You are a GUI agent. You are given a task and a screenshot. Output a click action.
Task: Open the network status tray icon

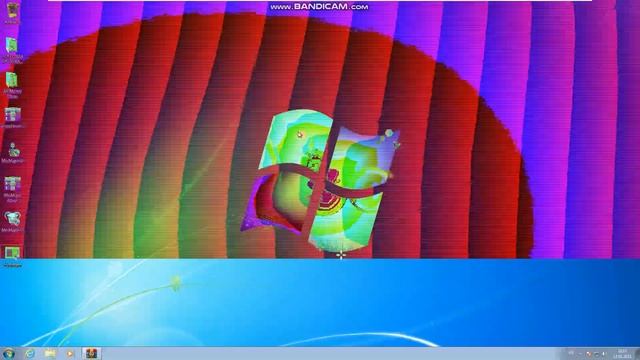point(596,354)
